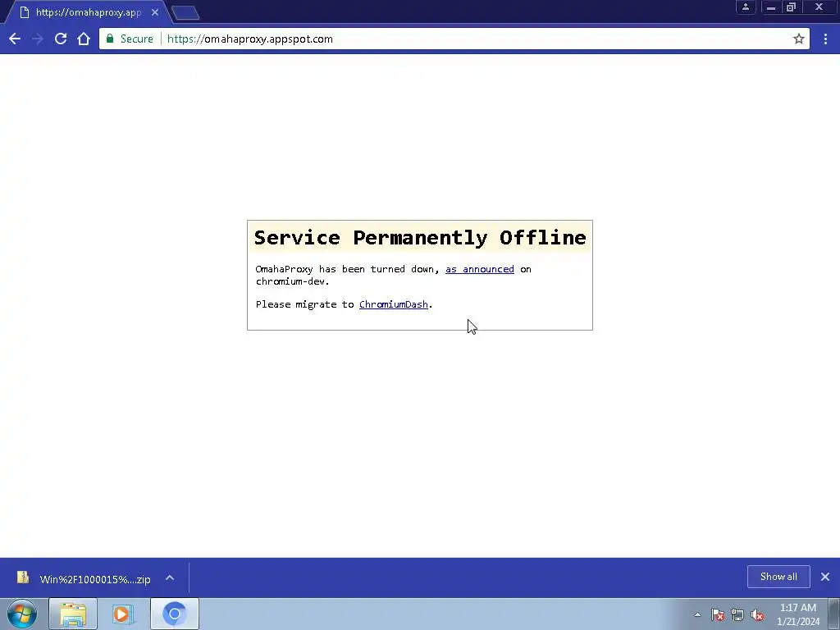Click Show all downloads button

tap(778, 577)
